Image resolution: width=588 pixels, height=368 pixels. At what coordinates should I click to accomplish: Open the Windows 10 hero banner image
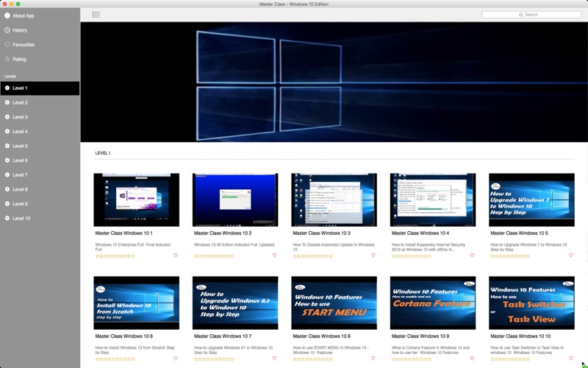[334, 82]
